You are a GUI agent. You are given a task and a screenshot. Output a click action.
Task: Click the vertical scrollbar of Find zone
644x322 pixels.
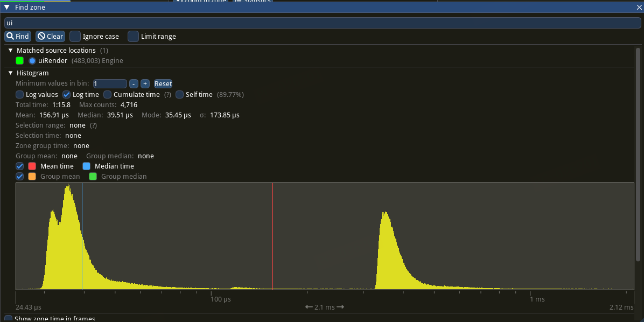tap(638, 154)
